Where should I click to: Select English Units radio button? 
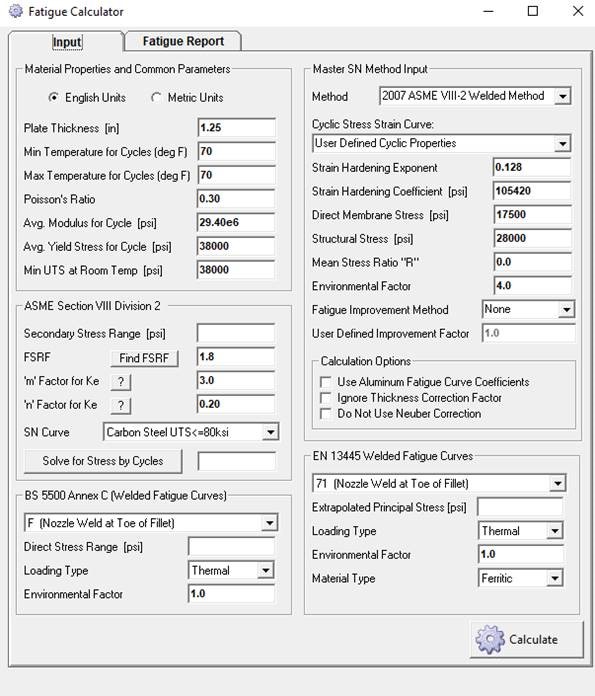pyautogui.click(x=53, y=97)
